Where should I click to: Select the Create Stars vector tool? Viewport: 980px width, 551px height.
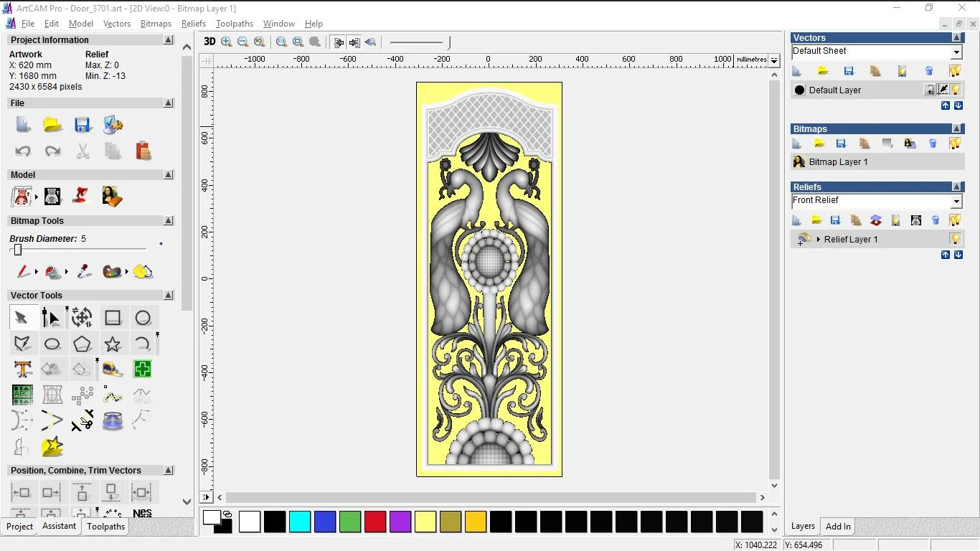coord(113,344)
